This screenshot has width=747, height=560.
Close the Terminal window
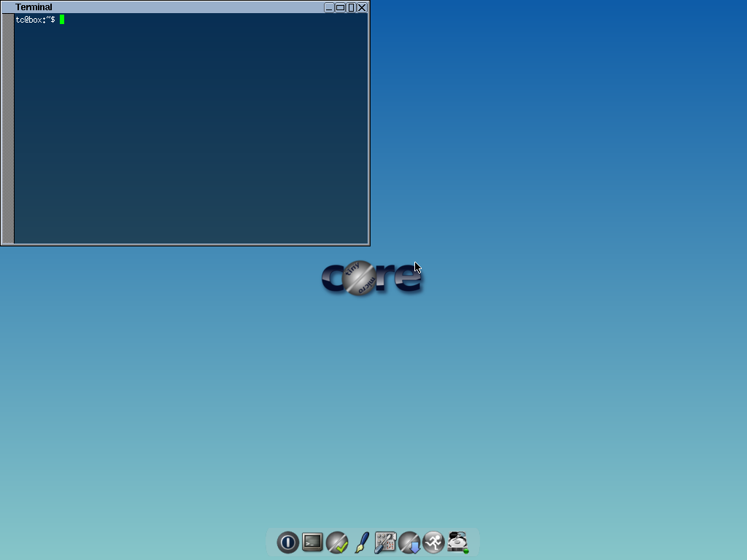(362, 7)
